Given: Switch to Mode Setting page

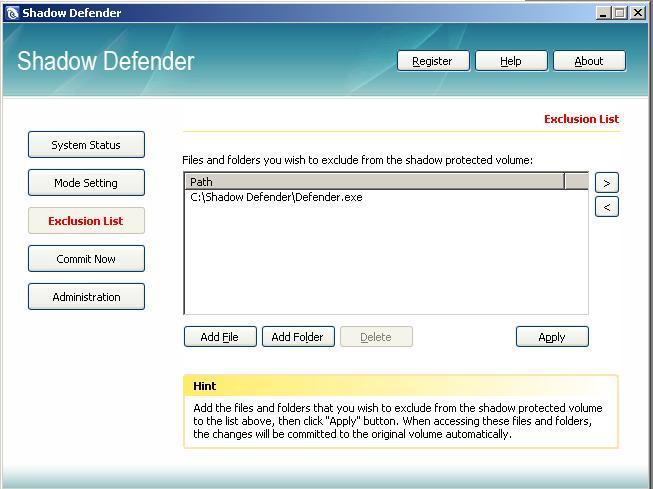Looking at the screenshot, I should tap(86, 182).
